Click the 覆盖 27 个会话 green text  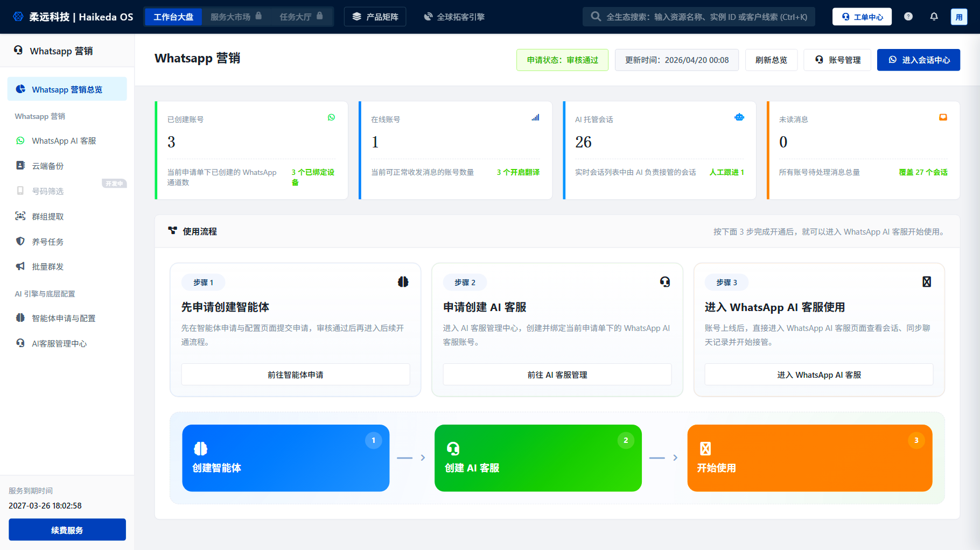click(x=923, y=172)
